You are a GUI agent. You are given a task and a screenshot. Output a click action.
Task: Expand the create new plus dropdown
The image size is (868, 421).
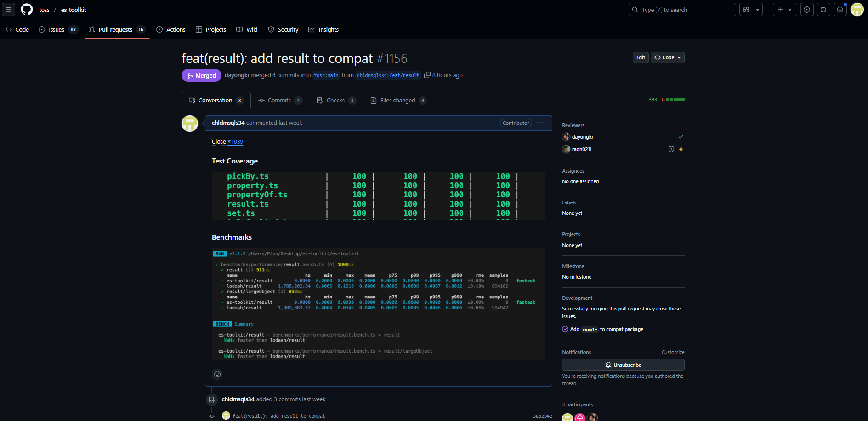784,10
